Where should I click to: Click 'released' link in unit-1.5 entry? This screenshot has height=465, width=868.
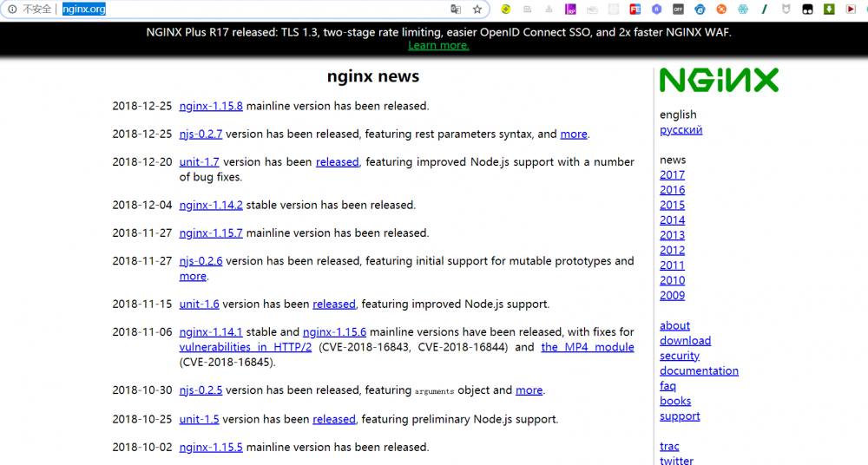click(334, 419)
